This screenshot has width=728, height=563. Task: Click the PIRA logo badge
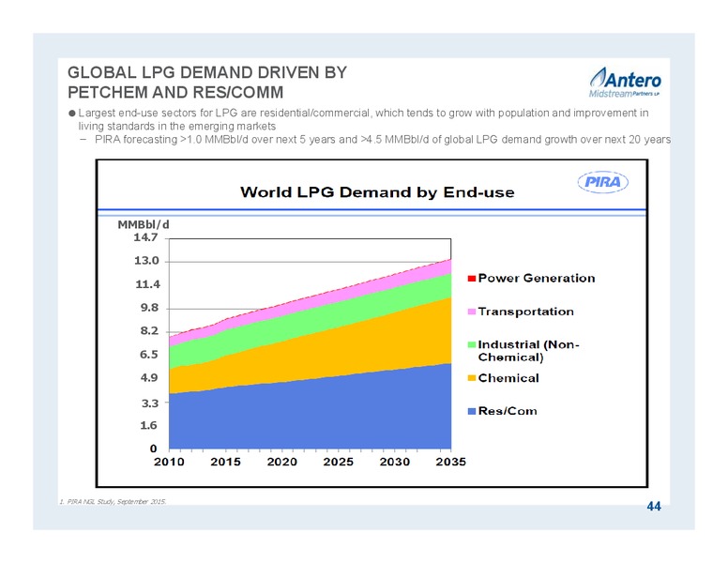[x=602, y=182]
